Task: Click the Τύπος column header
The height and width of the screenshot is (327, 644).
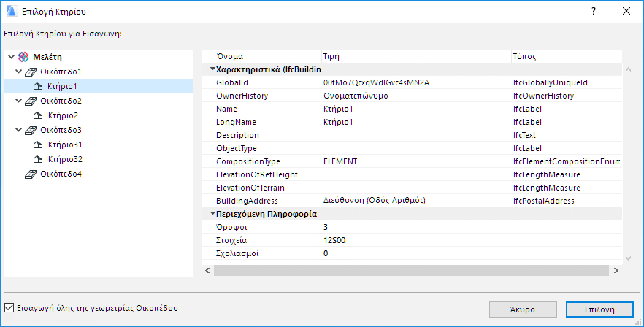Action: click(566, 56)
